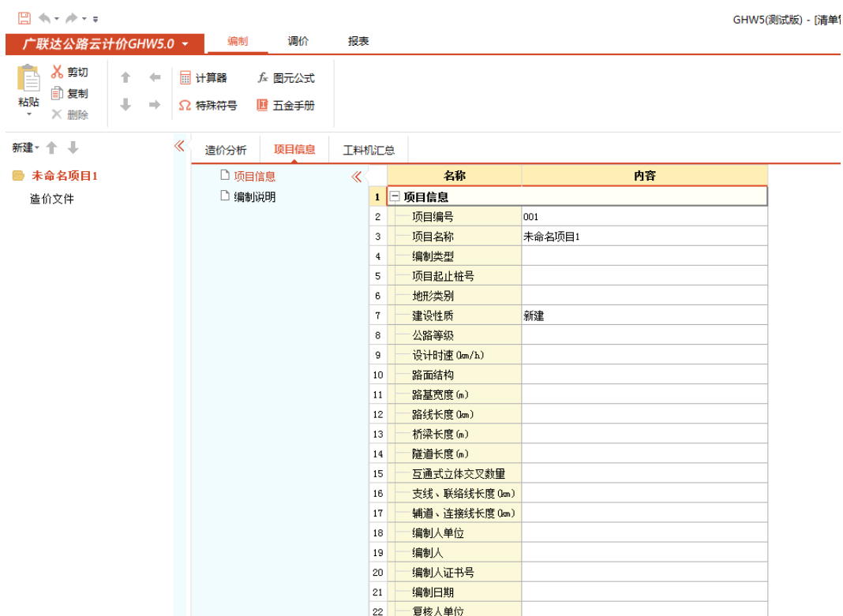Switch to the 调价 ribbon tab

click(x=298, y=42)
